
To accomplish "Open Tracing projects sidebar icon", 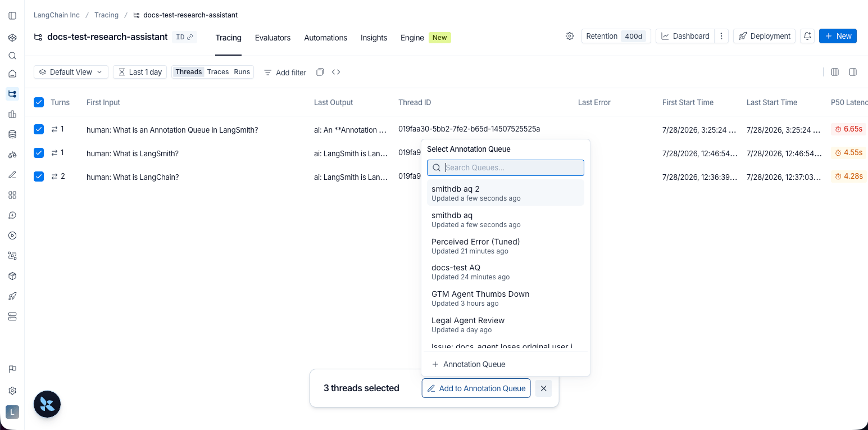I will (12, 94).
